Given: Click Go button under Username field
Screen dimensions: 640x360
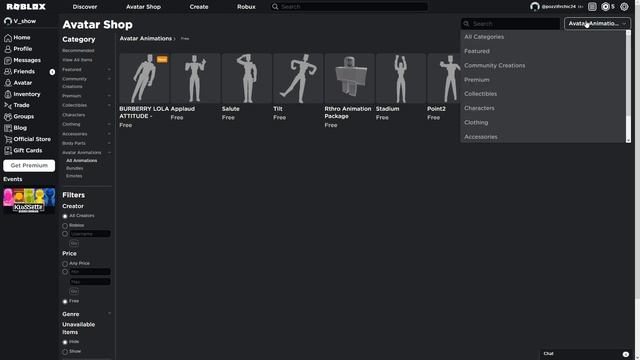Looking at the screenshot, I should tap(74, 244).
